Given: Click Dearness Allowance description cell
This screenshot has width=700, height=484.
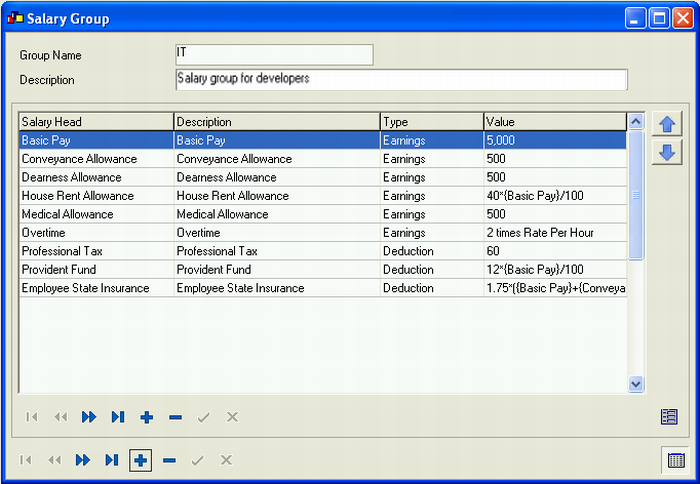Looking at the screenshot, I should coord(277,177).
